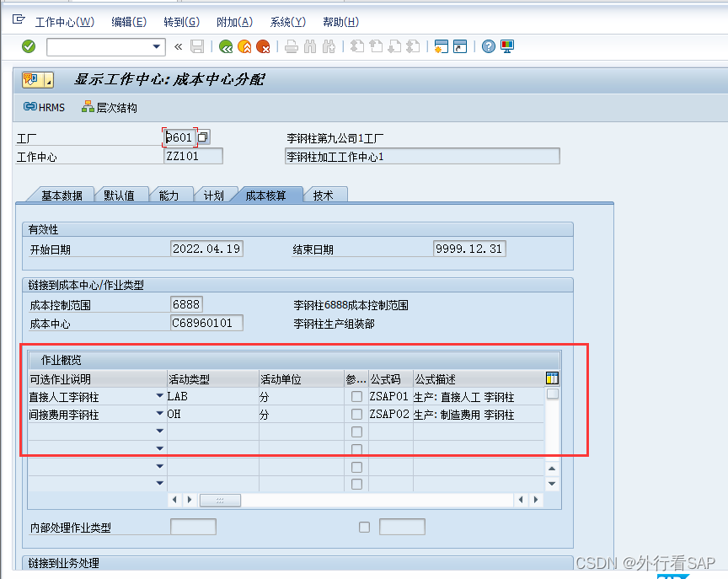Image resolution: width=728 pixels, height=579 pixels.
Task: Toggle reference checkbox in fifth activity row
Action: pos(356,467)
